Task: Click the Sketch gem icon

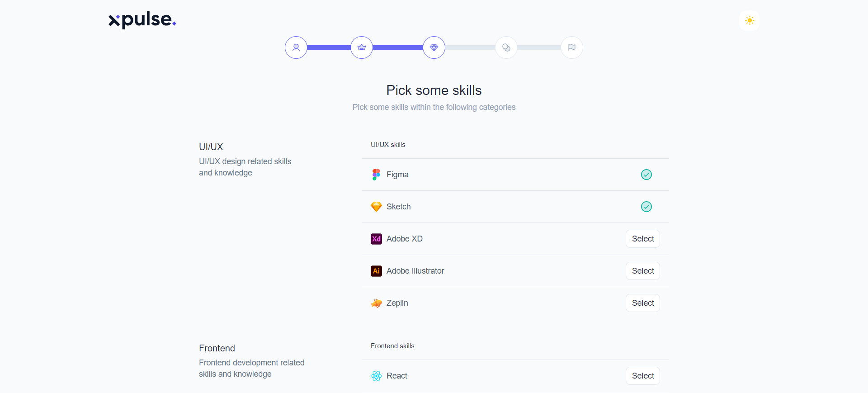Action: point(376,207)
